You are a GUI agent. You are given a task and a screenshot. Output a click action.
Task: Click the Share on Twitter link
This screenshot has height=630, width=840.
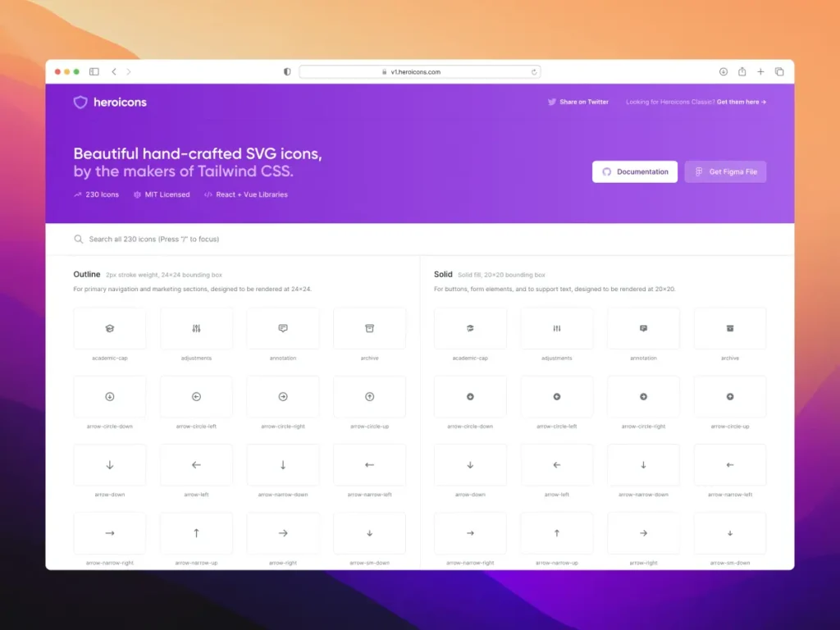(583, 102)
